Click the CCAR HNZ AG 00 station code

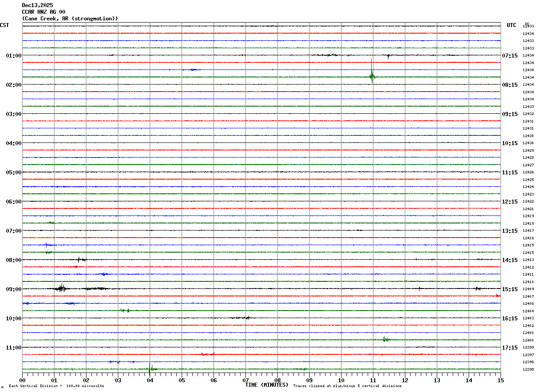click(x=43, y=12)
